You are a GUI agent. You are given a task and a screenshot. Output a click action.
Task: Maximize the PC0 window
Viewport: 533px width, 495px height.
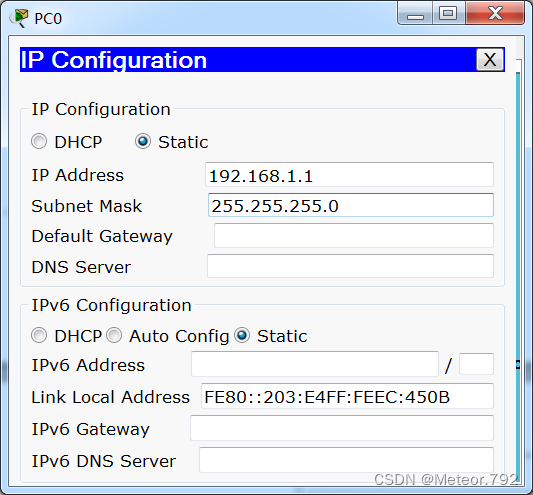point(448,13)
